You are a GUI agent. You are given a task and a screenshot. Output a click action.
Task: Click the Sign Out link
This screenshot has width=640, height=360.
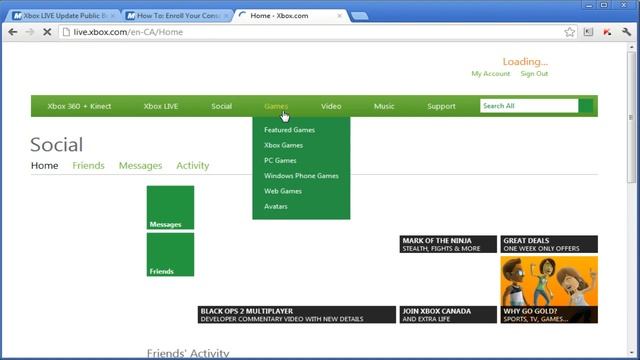534,74
